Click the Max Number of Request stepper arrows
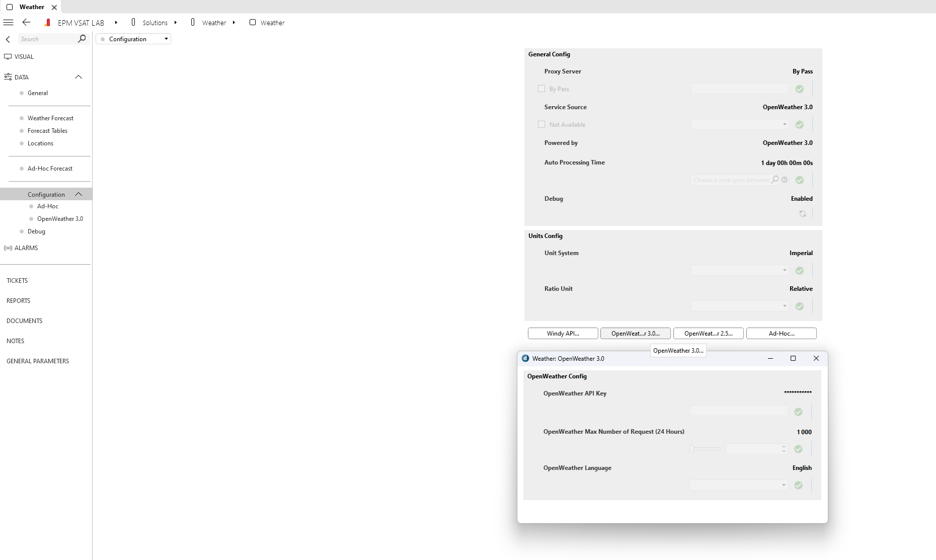The width and height of the screenshot is (936, 560). point(784,449)
